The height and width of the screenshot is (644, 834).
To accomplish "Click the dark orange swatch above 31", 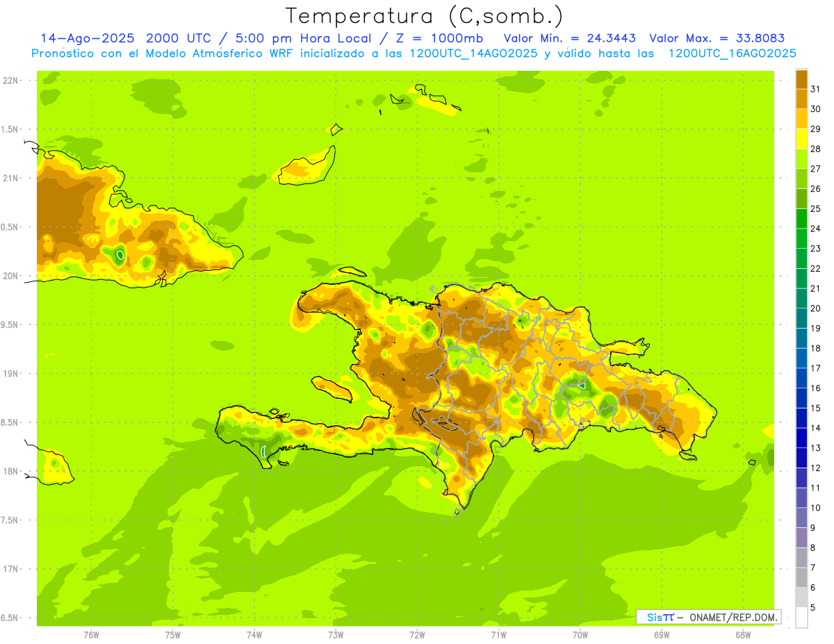I will click(x=801, y=79).
